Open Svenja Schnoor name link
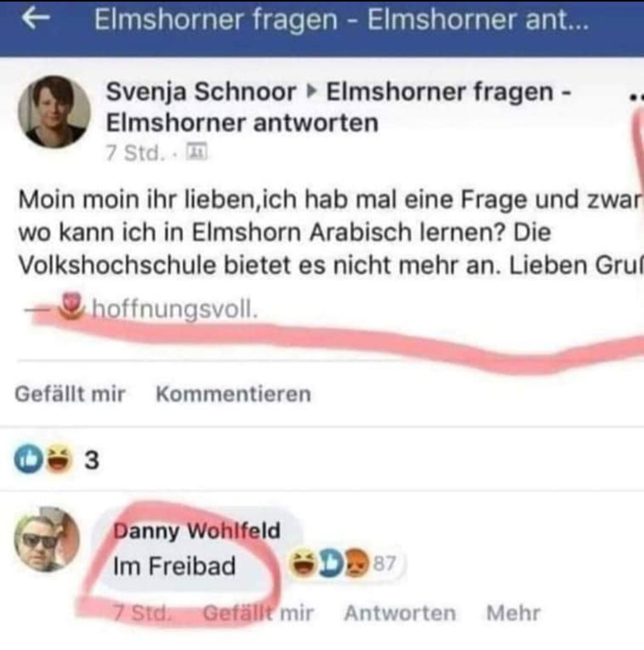 pyautogui.click(x=201, y=92)
